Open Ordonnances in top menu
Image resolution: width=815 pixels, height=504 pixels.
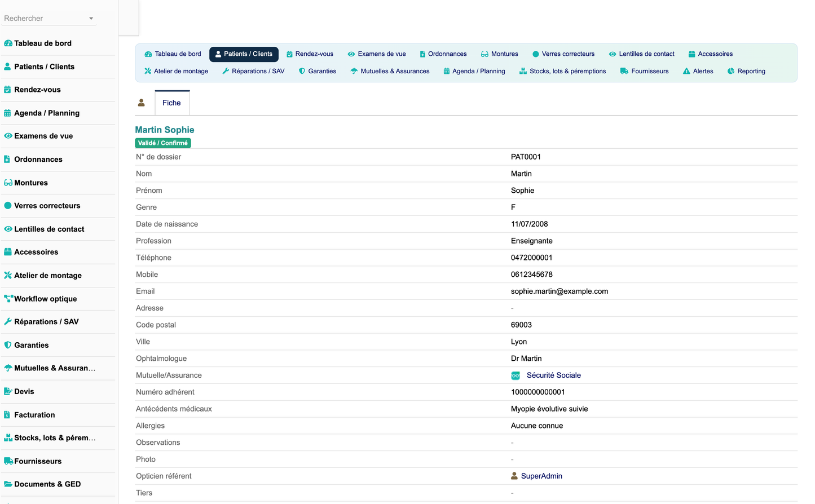(443, 54)
